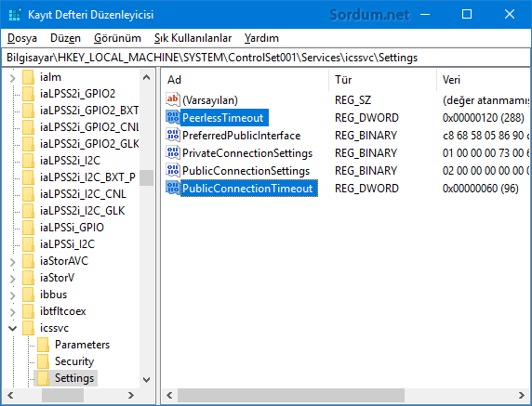Click the iaLPSS2i_I2C folder icon
This screenshot has height=406, width=532.
point(28,161)
